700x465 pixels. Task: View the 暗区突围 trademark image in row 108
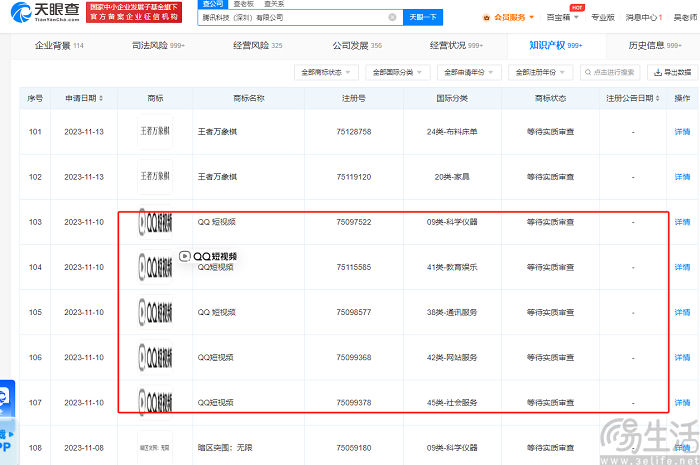155,448
